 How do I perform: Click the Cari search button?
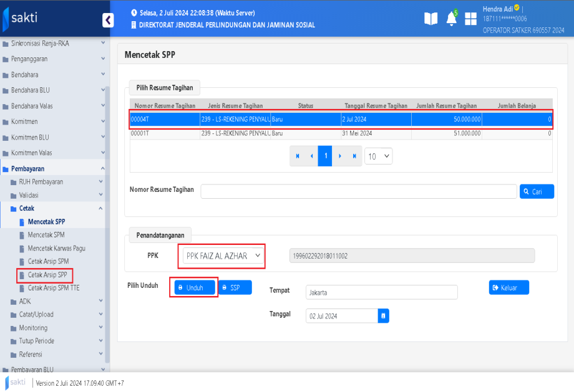(537, 191)
